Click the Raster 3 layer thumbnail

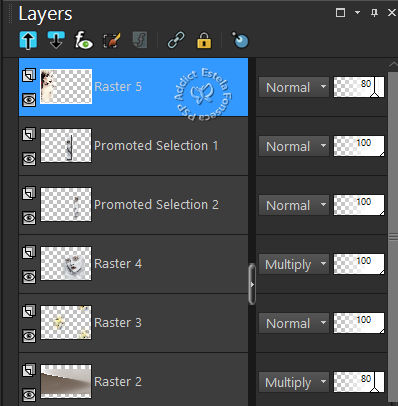coord(66,322)
